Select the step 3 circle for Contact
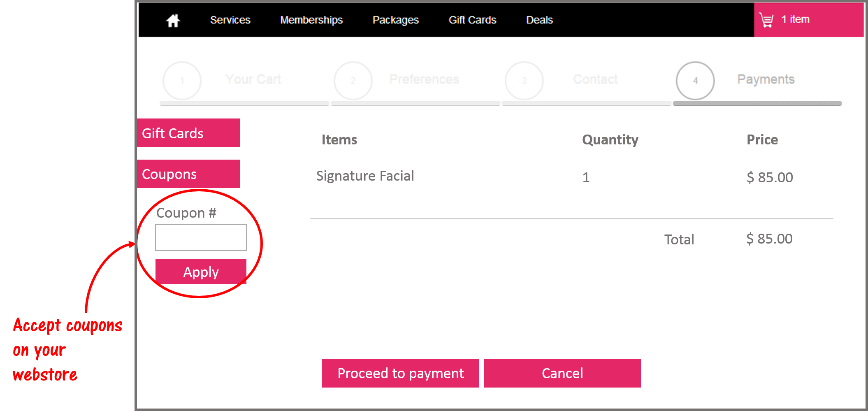Viewport: 868px width, 411px height. point(524,81)
